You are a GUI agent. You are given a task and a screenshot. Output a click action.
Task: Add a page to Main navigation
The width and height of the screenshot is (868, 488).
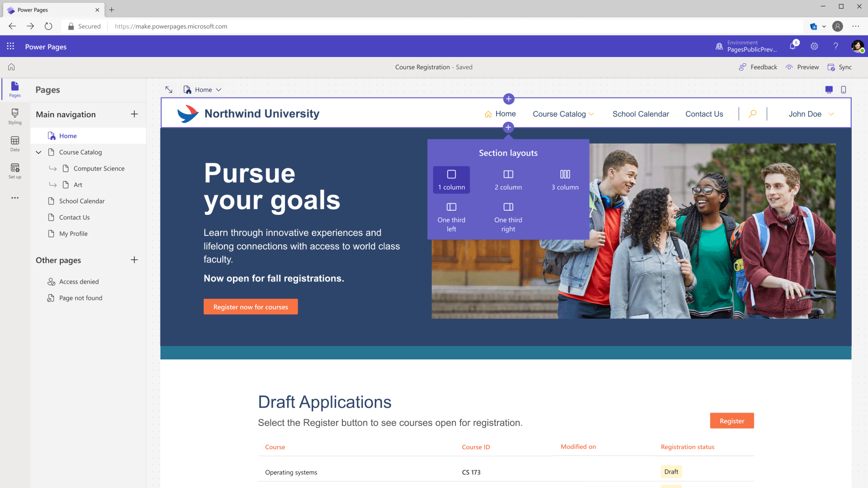(x=134, y=114)
